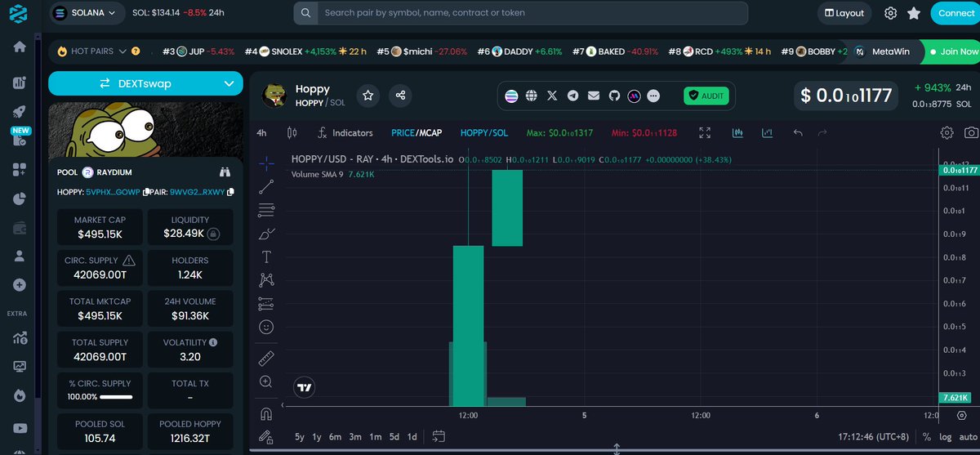The width and height of the screenshot is (980, 455).
Task: Open the wallet sidebar icon
Action: [x=20, y=227]
